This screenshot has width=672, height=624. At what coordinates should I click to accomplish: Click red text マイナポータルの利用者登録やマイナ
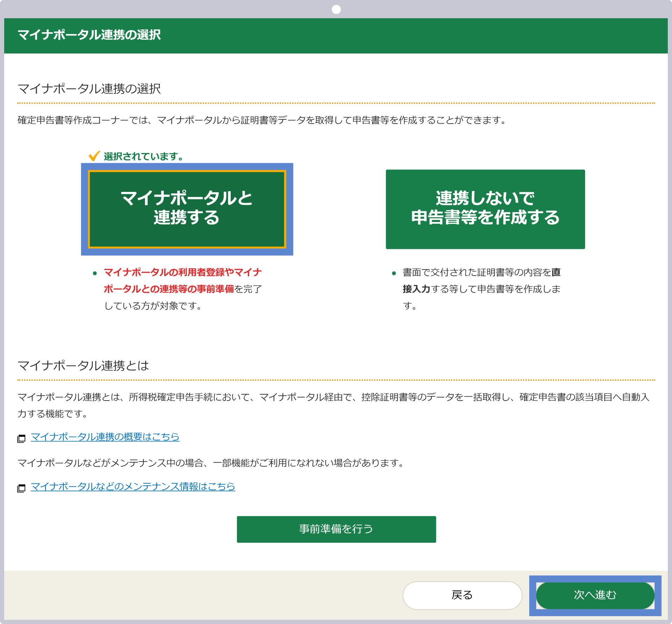coord(183,272)
